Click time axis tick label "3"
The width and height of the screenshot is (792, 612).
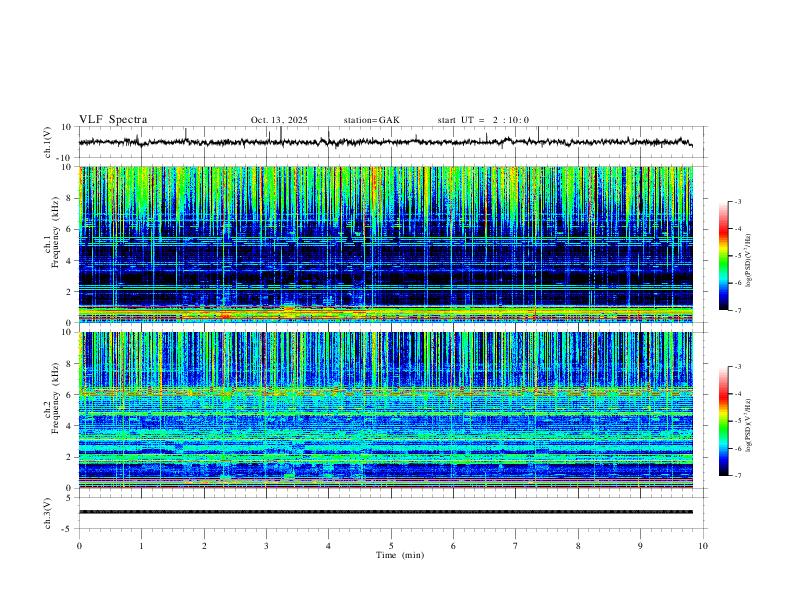tap(266, 546)
